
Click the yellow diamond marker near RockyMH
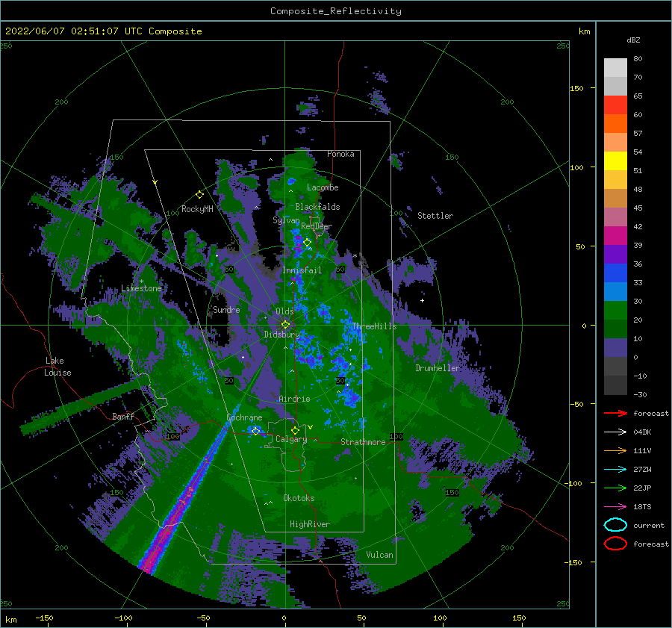[199, 195]
